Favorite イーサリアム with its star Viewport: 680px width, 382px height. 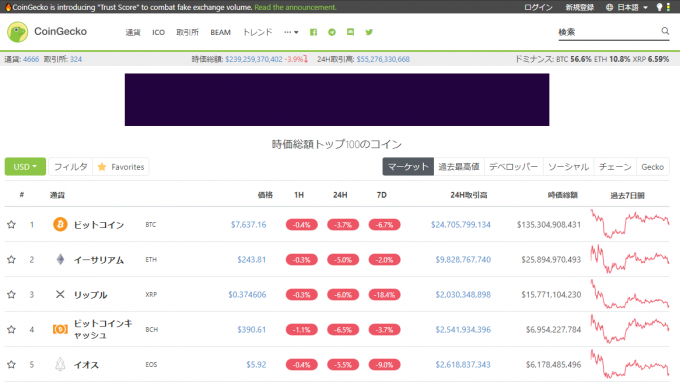coord(11,260)
